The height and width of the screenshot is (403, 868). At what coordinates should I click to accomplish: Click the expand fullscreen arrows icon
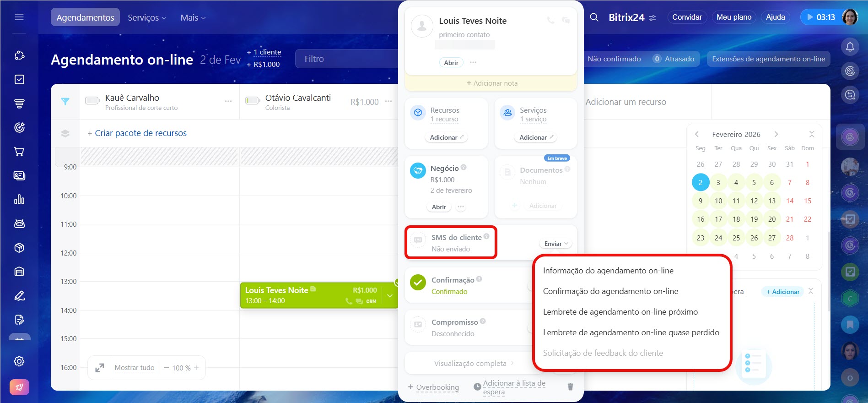click(99, 368)
